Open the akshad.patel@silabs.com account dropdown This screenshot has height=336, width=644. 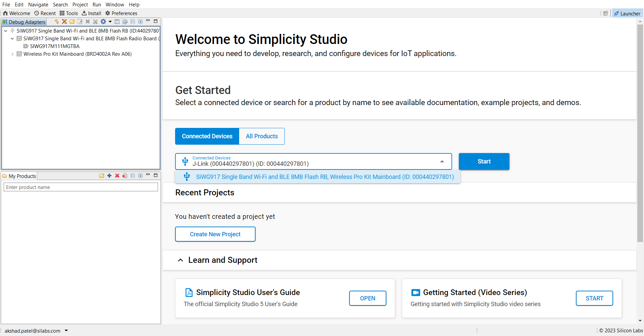66,331
